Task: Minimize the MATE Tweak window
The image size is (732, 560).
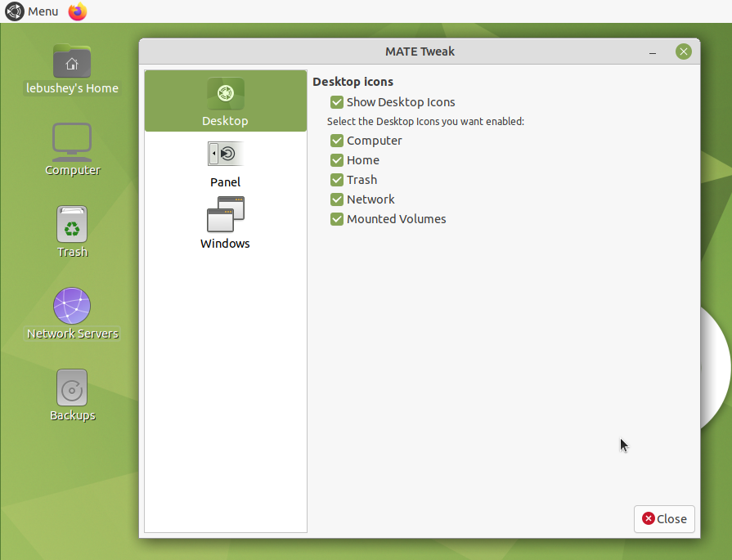Action: (x=653, y=52)
